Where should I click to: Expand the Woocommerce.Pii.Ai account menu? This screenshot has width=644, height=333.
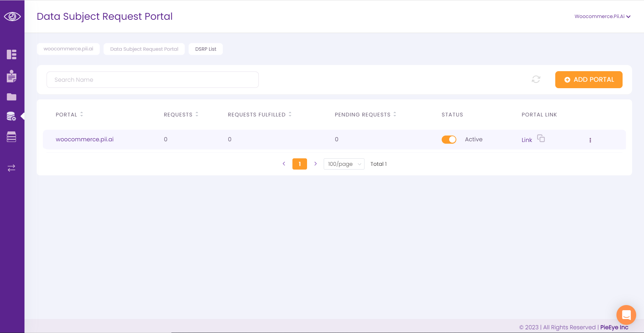[x=603, y=16]
